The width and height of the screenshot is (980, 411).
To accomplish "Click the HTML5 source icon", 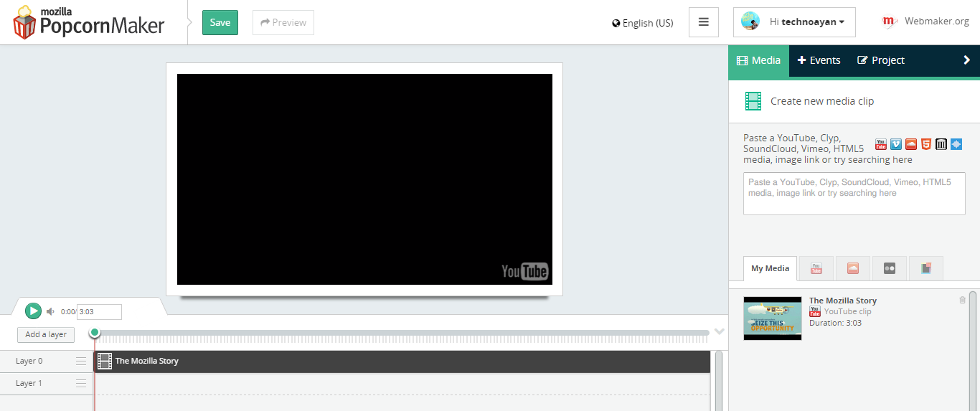I will point(926,144).
